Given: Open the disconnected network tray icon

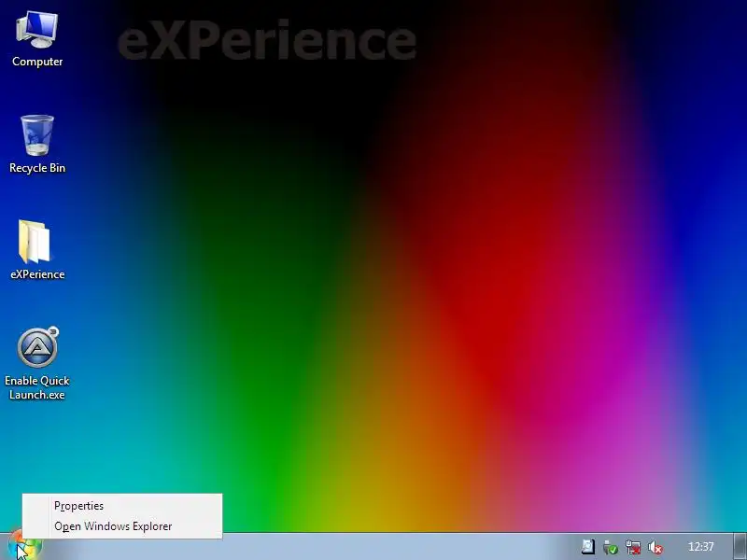Looking at the screenshot, I should (x=633, y=547).
